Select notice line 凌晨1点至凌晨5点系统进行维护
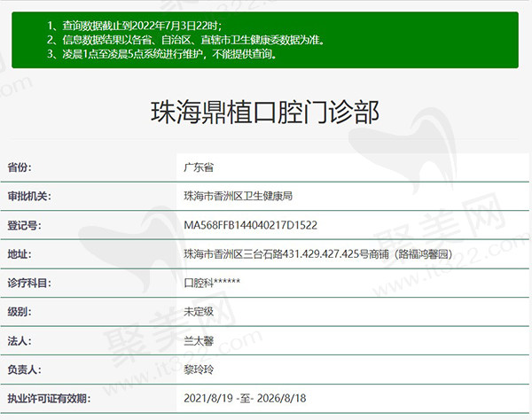Screen dimensions: 532x420 click(162, 54)
